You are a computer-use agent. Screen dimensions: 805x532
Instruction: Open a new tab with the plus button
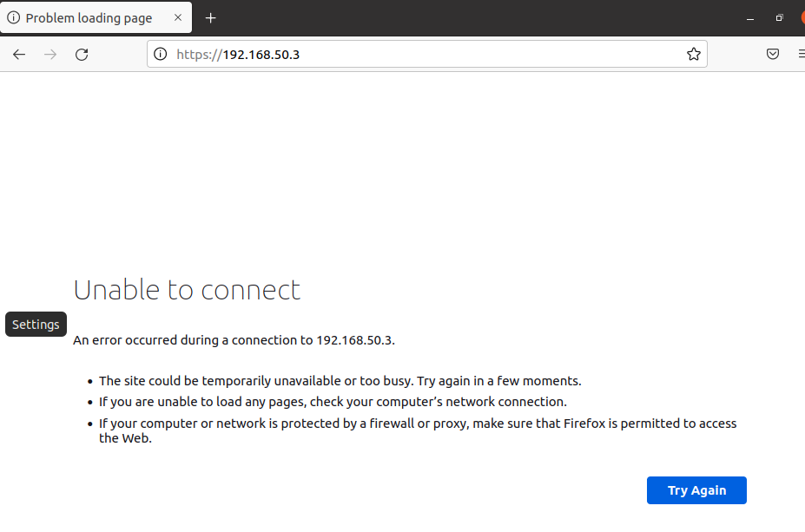pyautogui.click(x=210, y=18)
